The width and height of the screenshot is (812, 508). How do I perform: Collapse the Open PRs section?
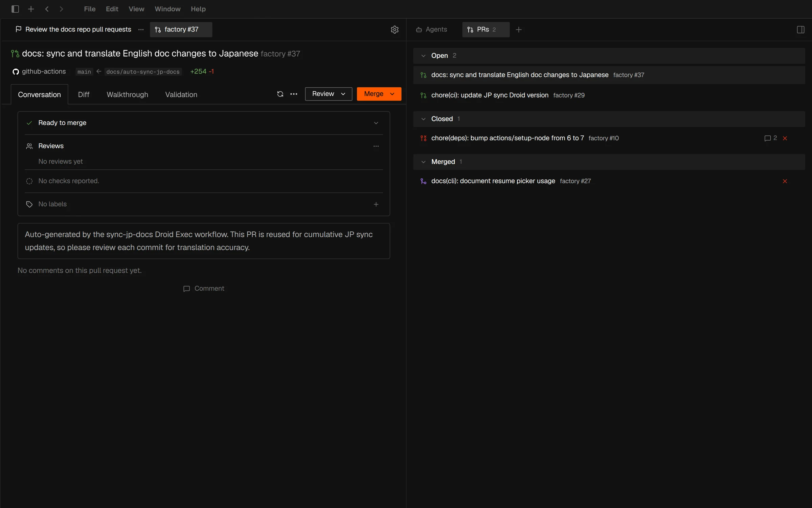pos(423,56)
